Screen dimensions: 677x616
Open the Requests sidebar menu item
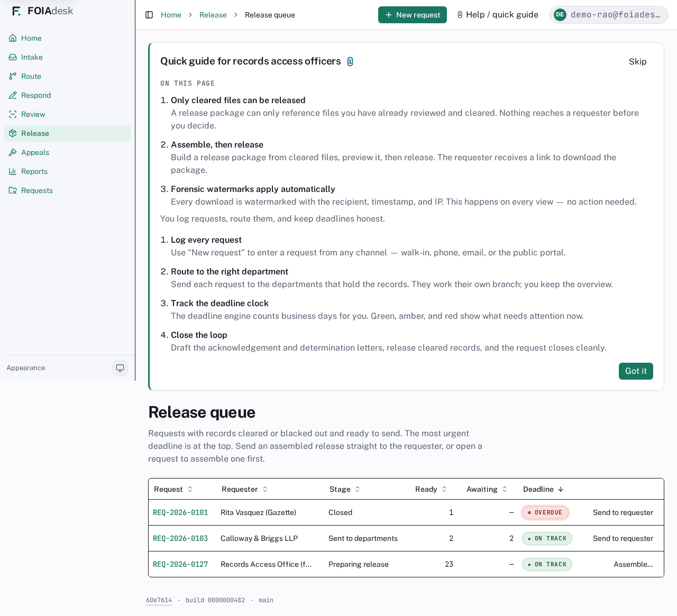tap(67, 190)
